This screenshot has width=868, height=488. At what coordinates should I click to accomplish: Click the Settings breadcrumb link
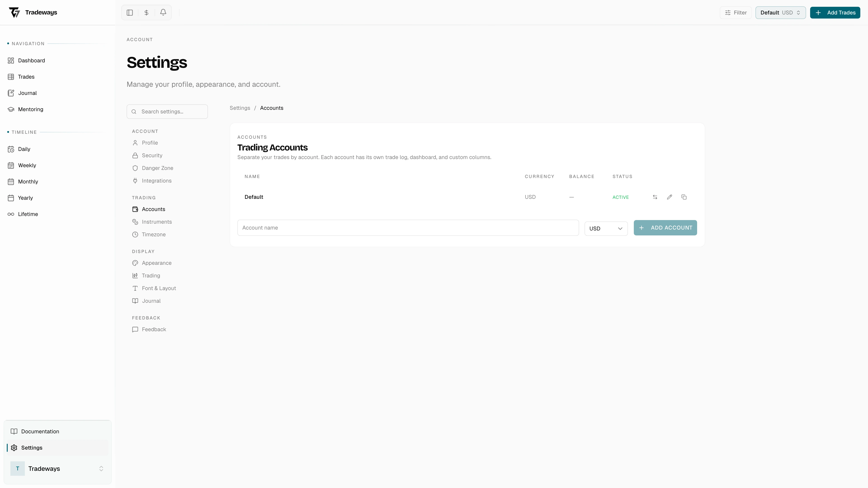240,108
